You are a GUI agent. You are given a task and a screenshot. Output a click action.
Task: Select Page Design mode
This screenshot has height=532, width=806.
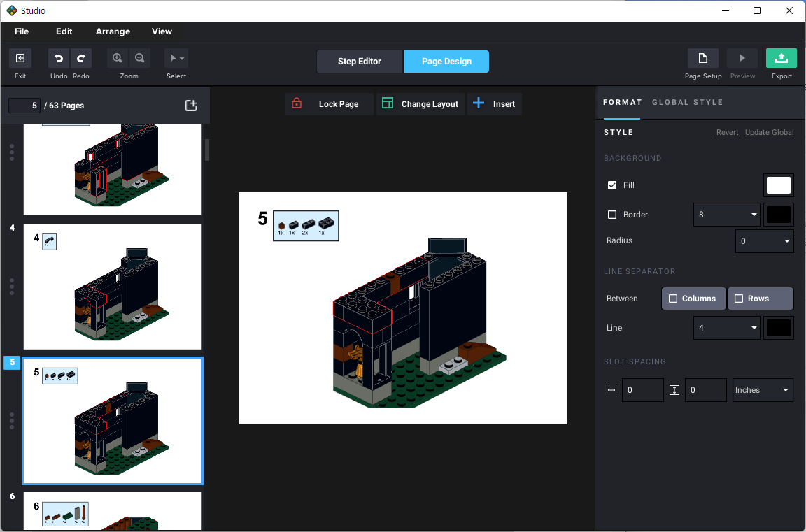click(446, 61)
